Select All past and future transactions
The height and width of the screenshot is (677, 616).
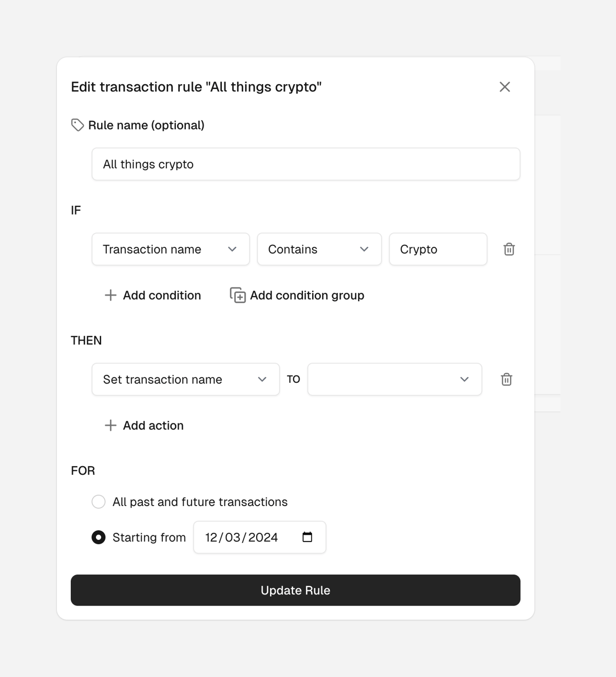(98, 501)
